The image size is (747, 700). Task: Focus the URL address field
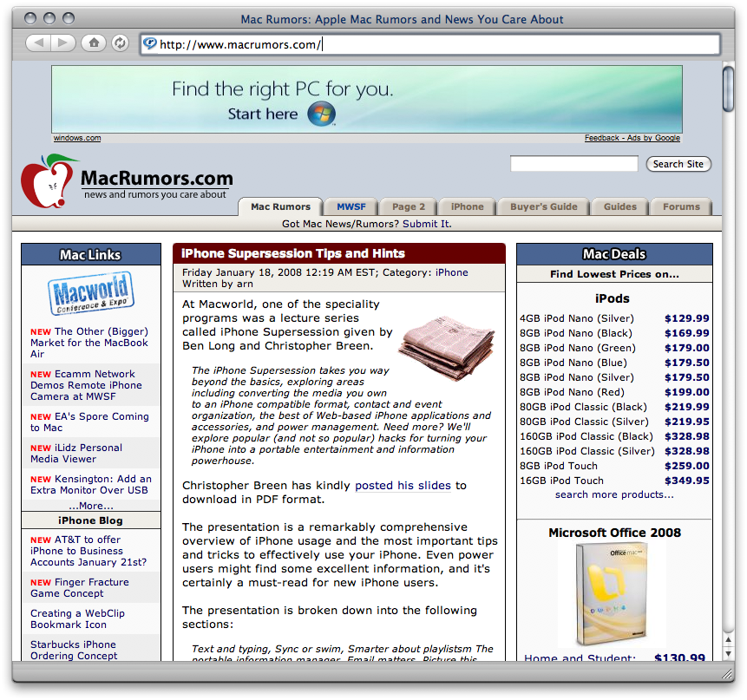click(429, 44)
